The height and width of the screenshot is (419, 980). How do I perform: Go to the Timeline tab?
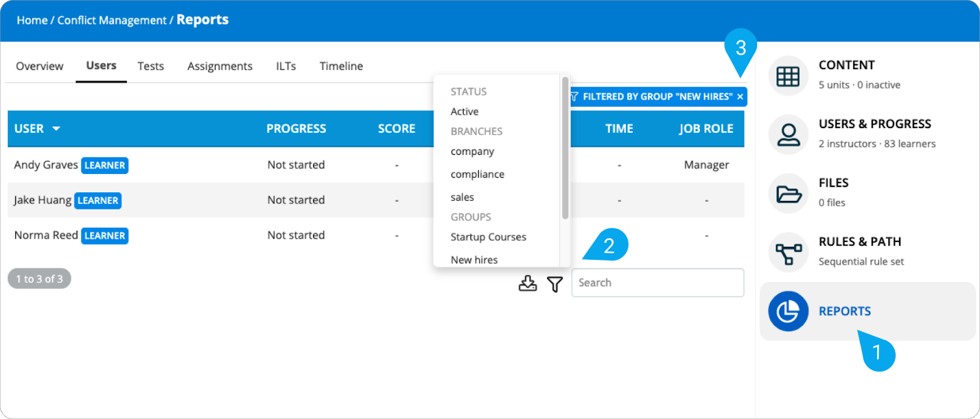[x=341, y=66]
